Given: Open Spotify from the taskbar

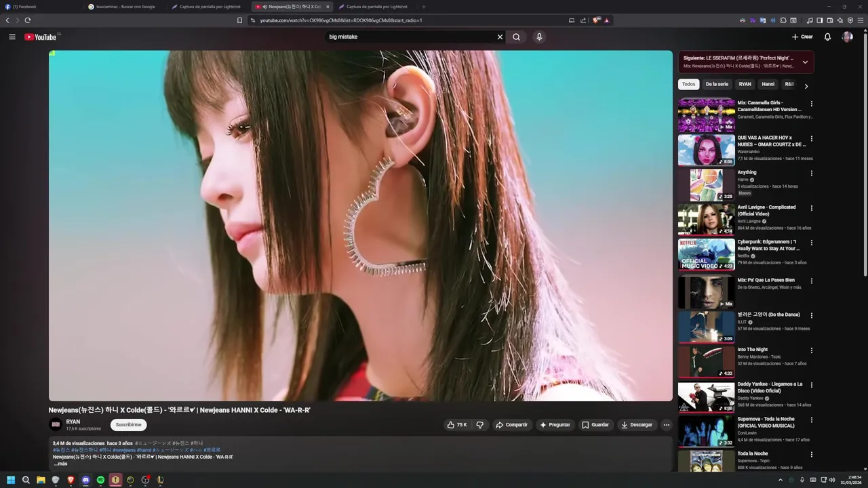Looking at the screenshot, I should click(x=100, y=480).
